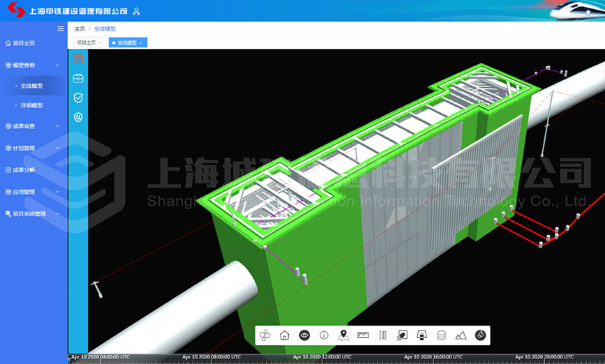
Task: Click the 项目主页 house icon in sidebar
Action: point(8,43)
